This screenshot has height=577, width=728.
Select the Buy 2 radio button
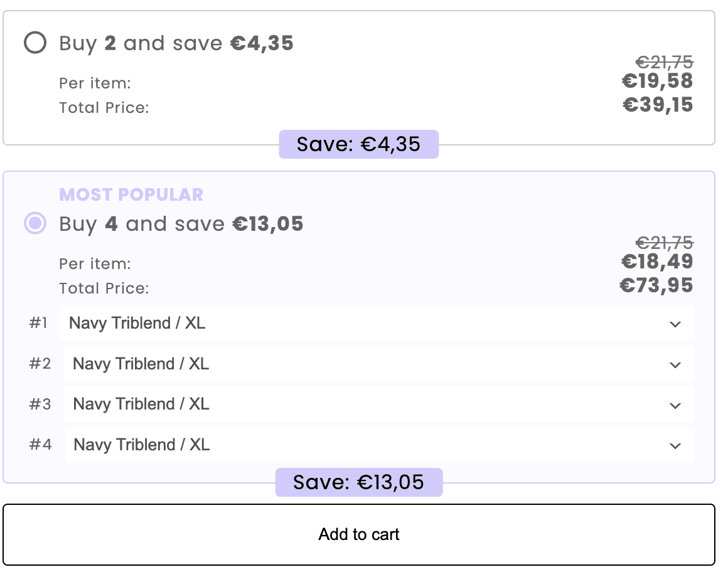(35, 43)
